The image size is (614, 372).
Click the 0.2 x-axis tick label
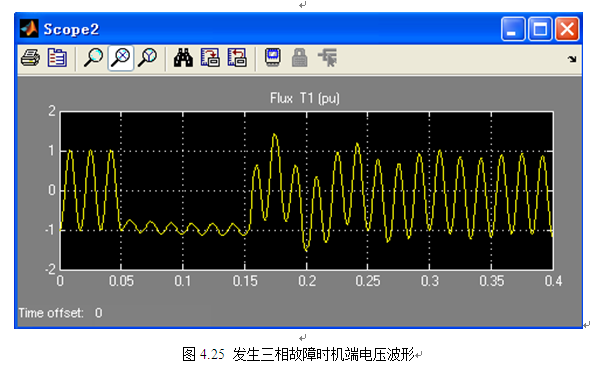coord(307,281)
